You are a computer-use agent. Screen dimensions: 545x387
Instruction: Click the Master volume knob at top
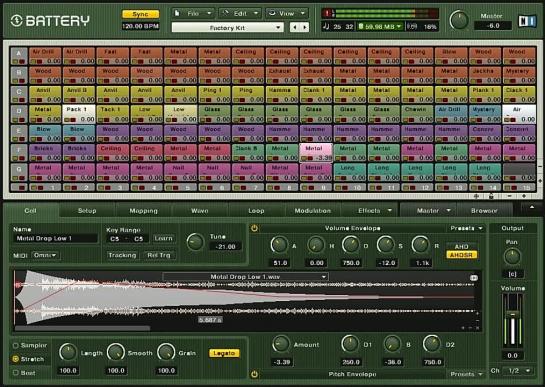tap(459, 20)
